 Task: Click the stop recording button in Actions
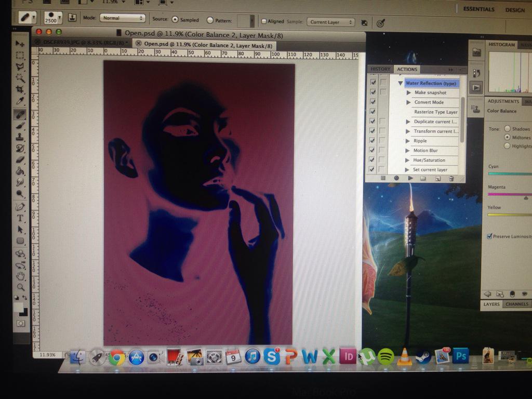tap(383, 178)
